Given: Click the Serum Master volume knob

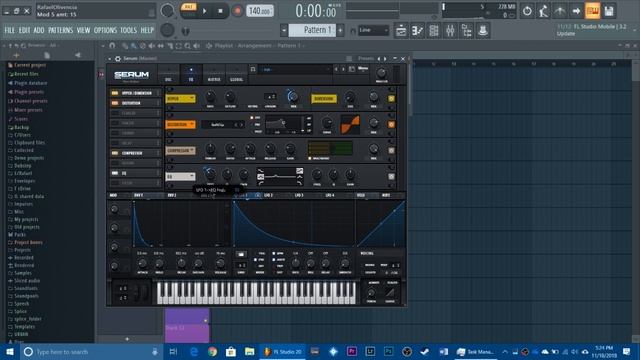Looking at the screenshot, I should click(382, 73).
